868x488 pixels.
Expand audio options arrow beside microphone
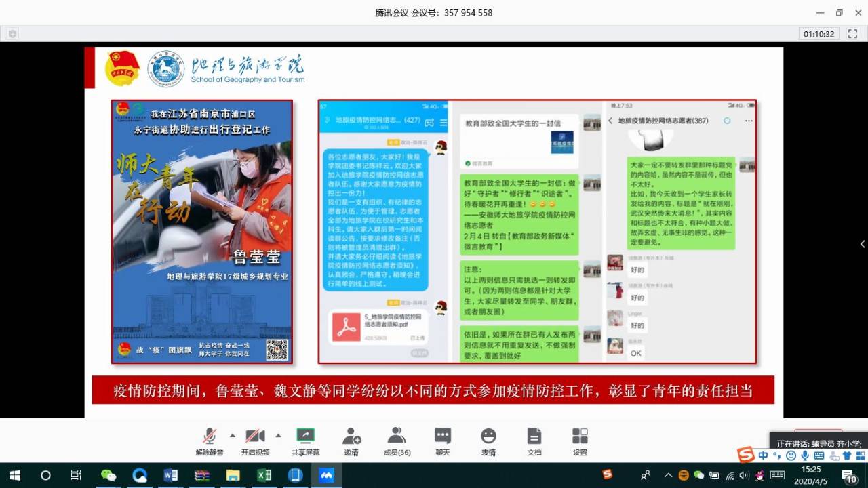pos(233,435)
